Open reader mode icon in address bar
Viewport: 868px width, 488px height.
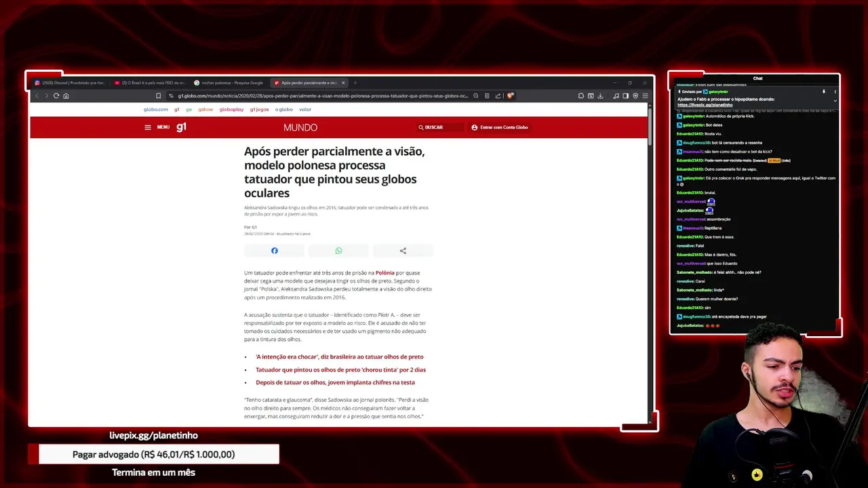(487, 96)
